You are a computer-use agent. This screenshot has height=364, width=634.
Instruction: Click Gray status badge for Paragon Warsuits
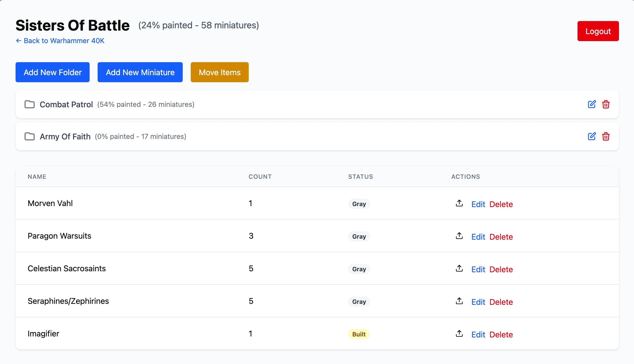pyautogui.click(x=359, y=236)
